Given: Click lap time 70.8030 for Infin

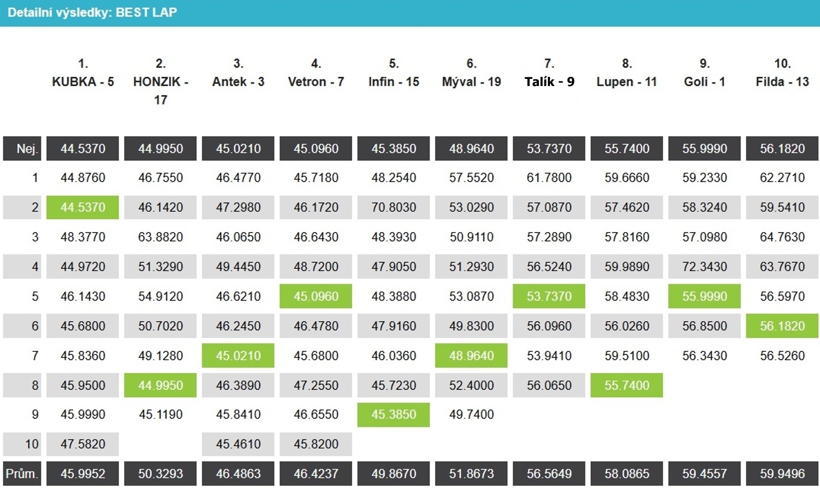Looking at the screenshot, I should [394, 207].
